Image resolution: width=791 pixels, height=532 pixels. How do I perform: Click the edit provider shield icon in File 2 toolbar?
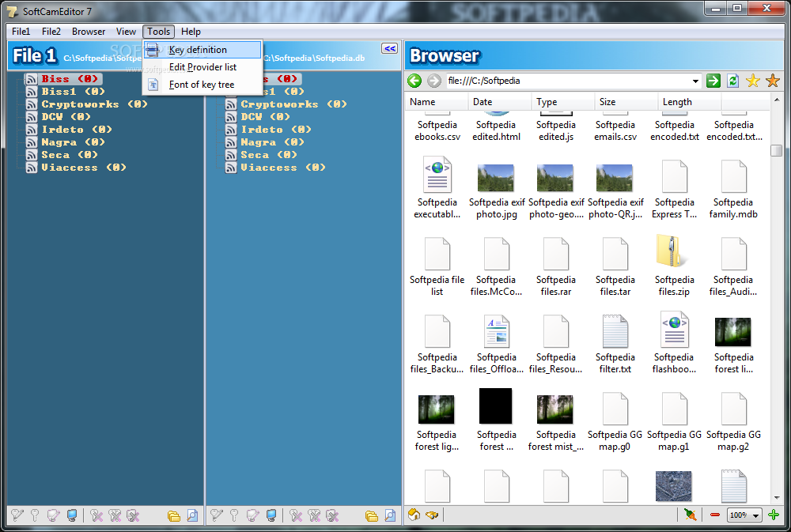[252, 515]
